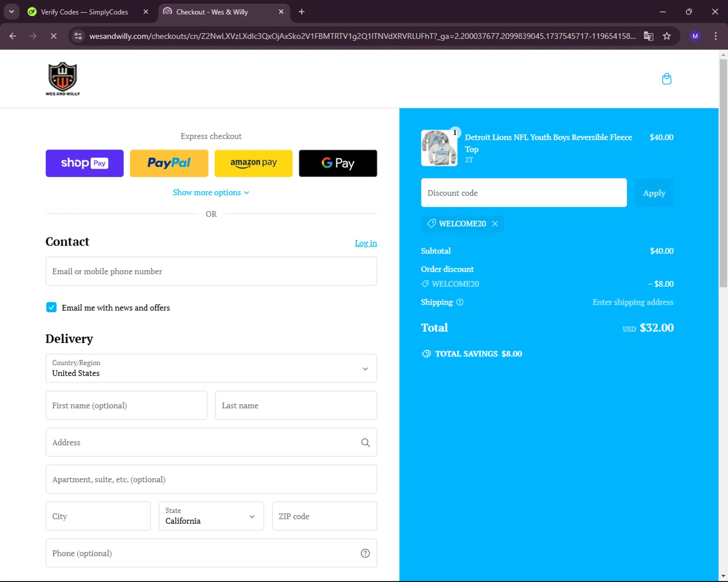Image resolution: width=728 pixels, height=582 pixels.
Task: Click the $32.00 total amount
Action: tap(657, 328)
